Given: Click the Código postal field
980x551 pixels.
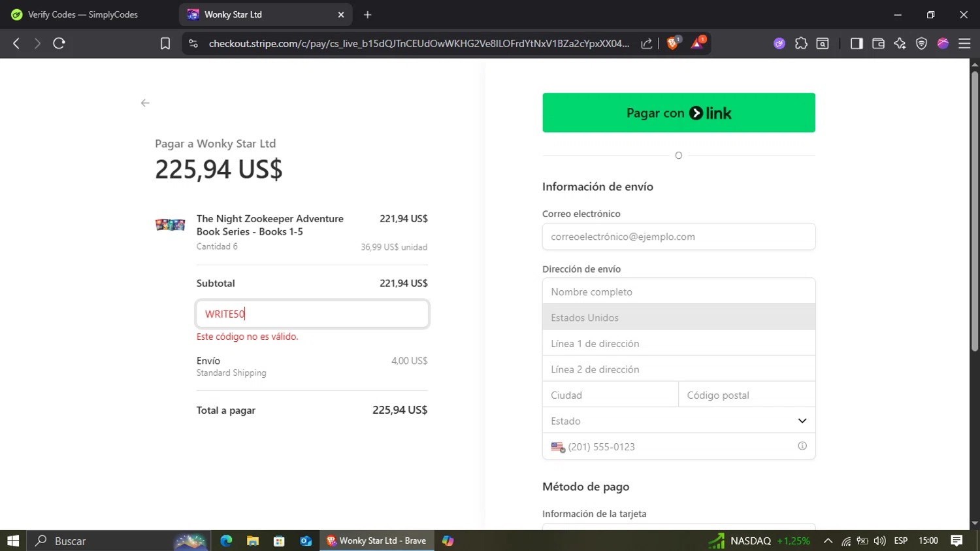Looking at the screenshot, I should pos(747,395).
